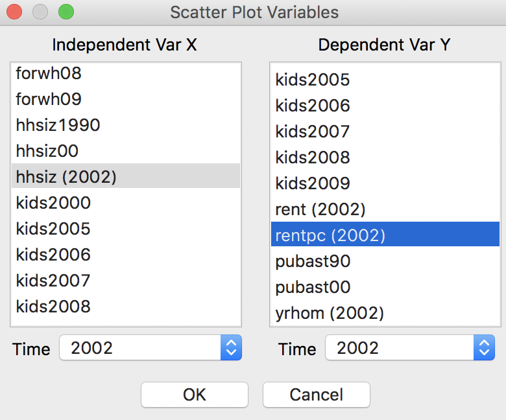Click the Cancel button
This screenshot has width=506, height=420.
pos(316,394)
